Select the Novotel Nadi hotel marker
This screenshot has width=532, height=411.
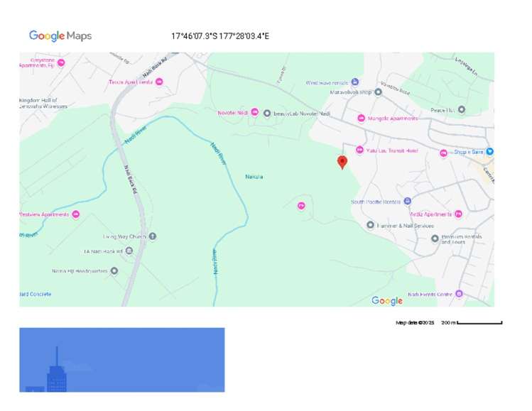255,114
